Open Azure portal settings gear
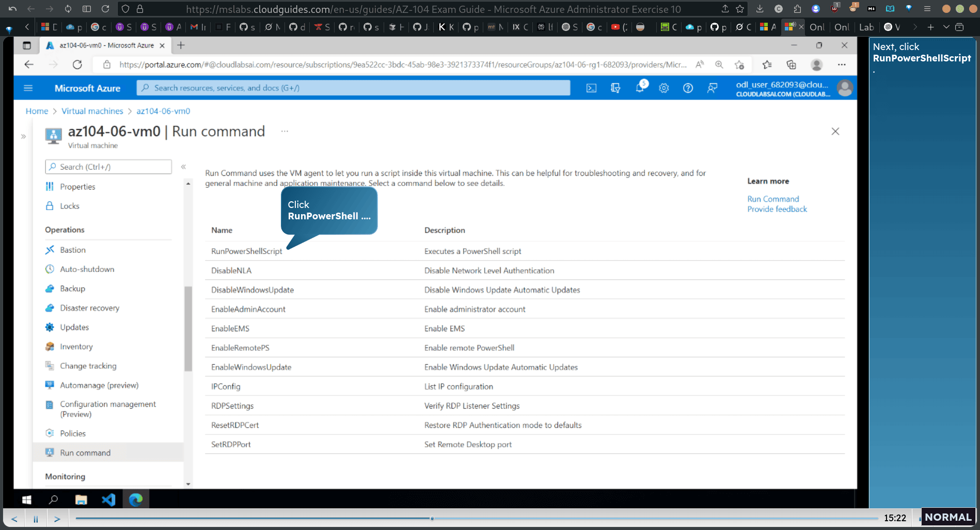Image resolution: width=980 pixels, height=530 pixels. coord(664,88)
